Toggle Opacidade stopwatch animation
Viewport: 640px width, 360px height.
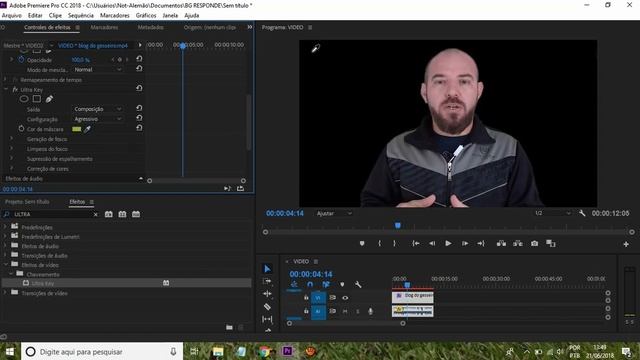click(21, 60)
